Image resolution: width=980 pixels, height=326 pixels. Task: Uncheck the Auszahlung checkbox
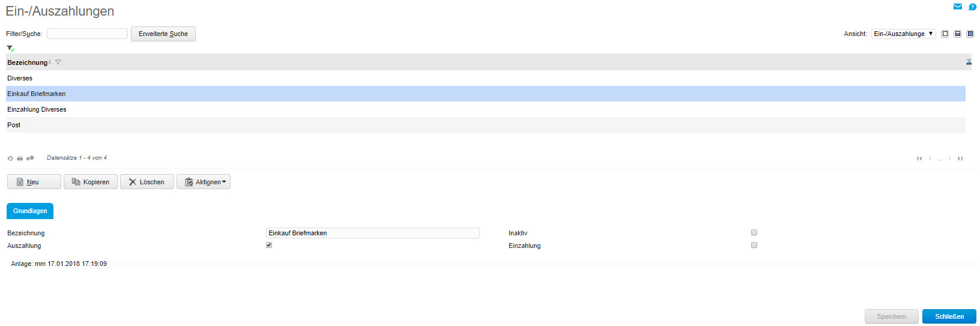(269, 245)
